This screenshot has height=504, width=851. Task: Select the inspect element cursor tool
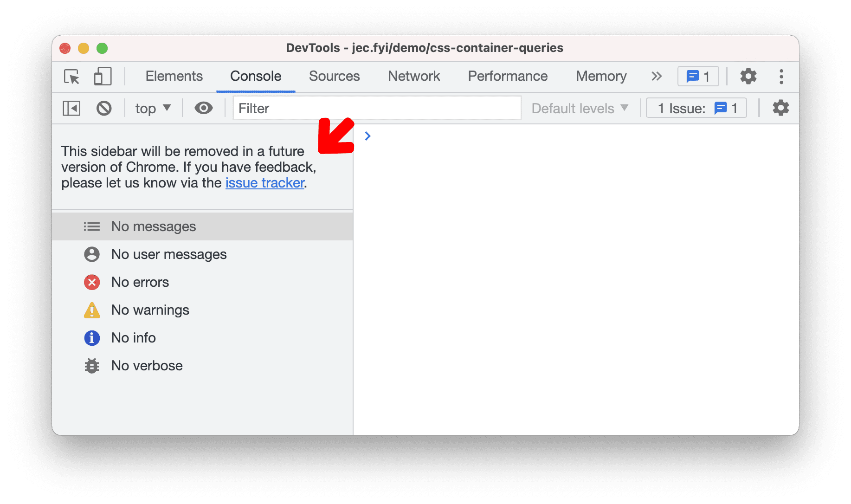[x=71, y=77]
